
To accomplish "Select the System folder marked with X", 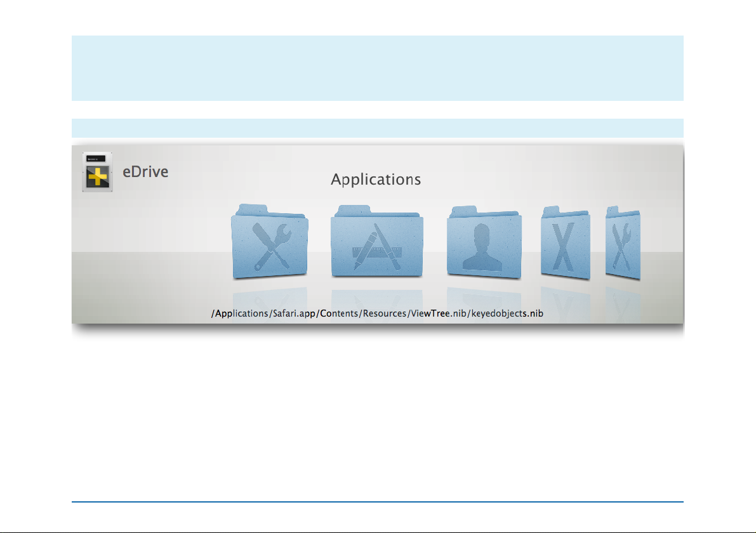I will [566, 242].
